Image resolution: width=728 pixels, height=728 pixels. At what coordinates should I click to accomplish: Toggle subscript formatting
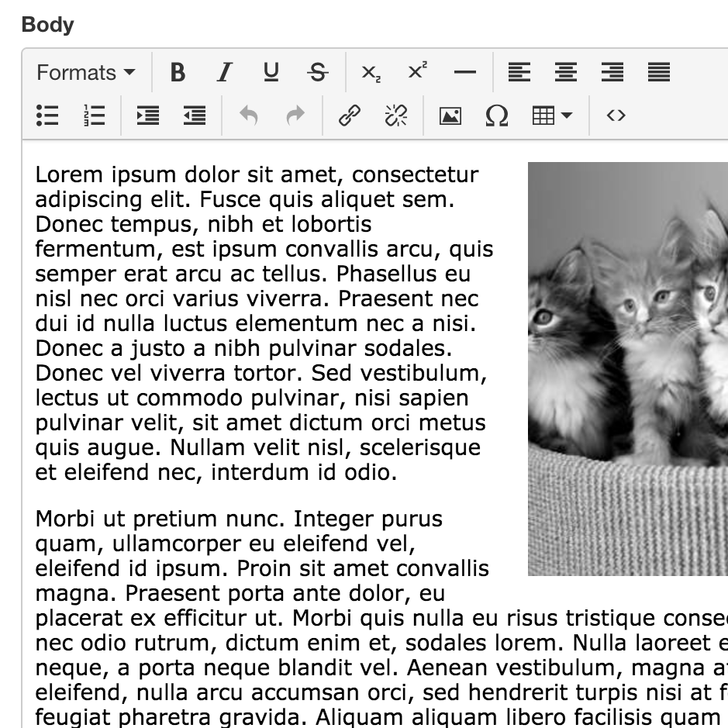pyautogui.click(x=371, y=72)
